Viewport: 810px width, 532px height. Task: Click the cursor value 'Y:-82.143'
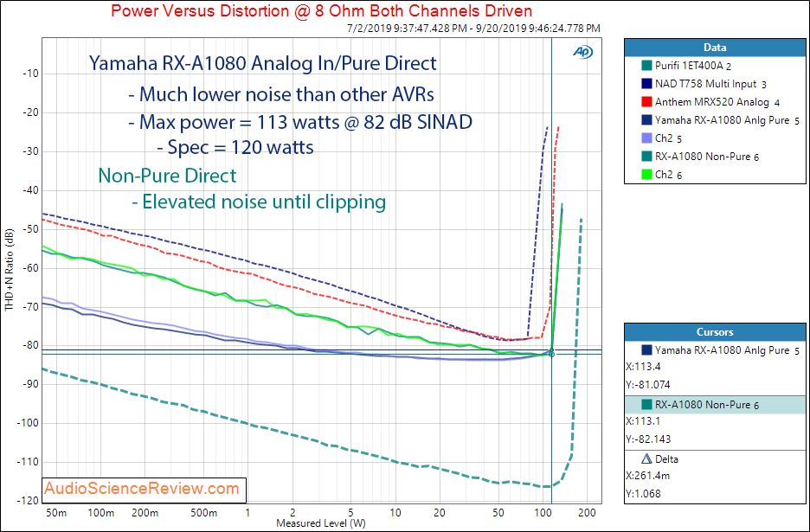(x=648, y=439)
